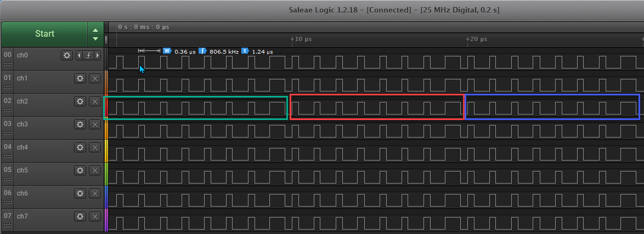This screenshot has width=644, height=234.
Task: Grab ch0 drag handle under 00
Action: 7,64
